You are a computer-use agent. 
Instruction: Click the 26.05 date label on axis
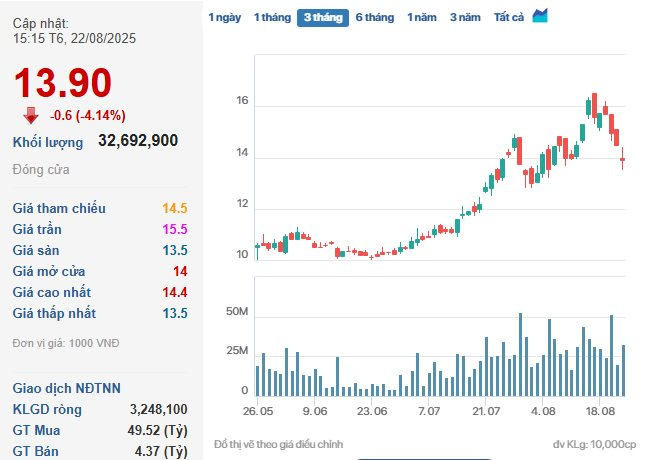coord(258,411)
